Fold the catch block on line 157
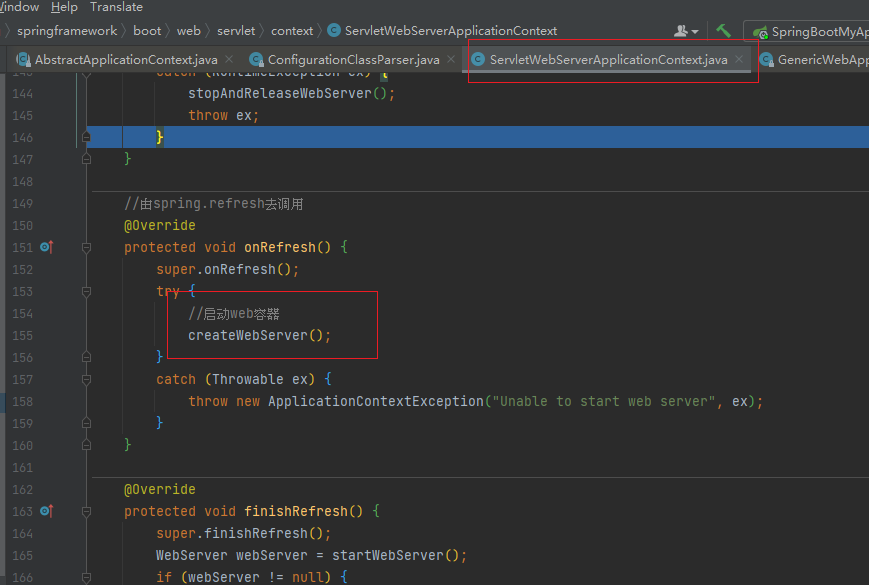The height and width of the screenshot is (585, 869). [x=87, y=379]
